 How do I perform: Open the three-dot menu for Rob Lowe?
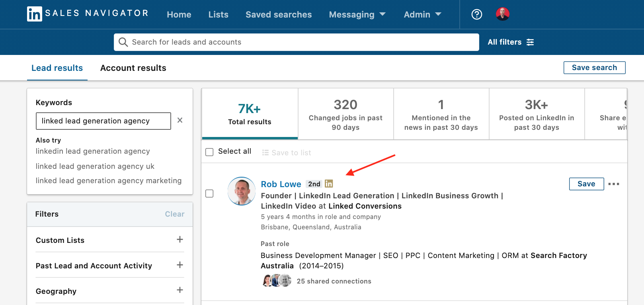click(x=614, y=184)
